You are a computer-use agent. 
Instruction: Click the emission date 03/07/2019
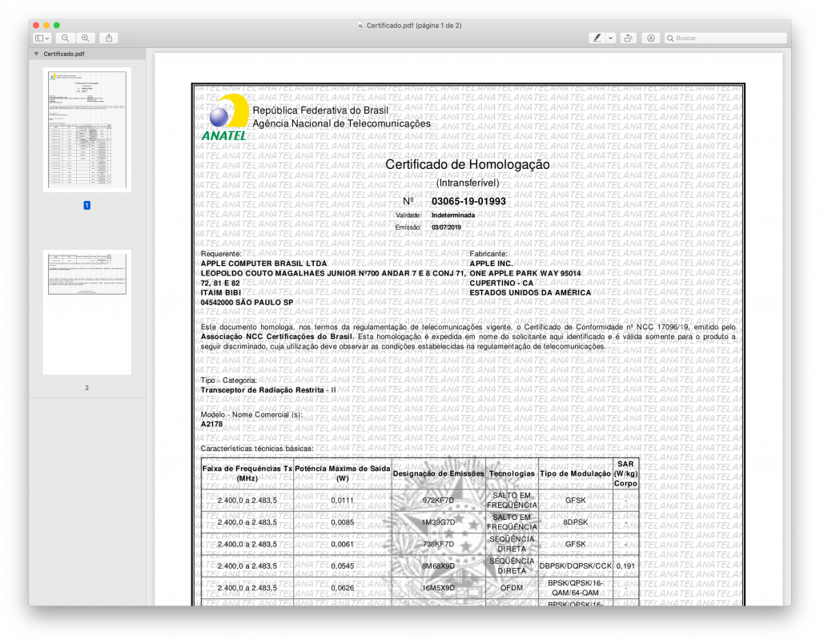pyautogui.click(x=447, y=227)
